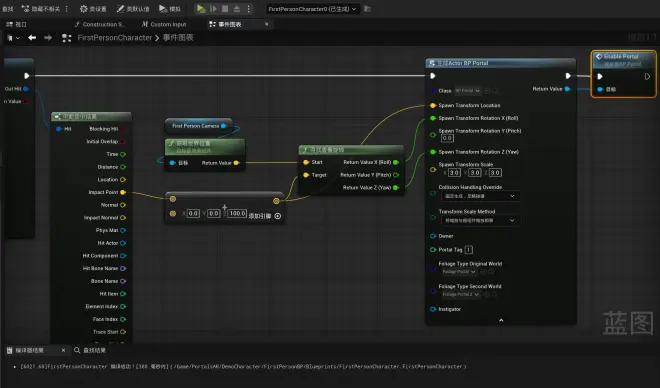
Task: Click the icon right of debug object dropdown
Action: [367, 9]
